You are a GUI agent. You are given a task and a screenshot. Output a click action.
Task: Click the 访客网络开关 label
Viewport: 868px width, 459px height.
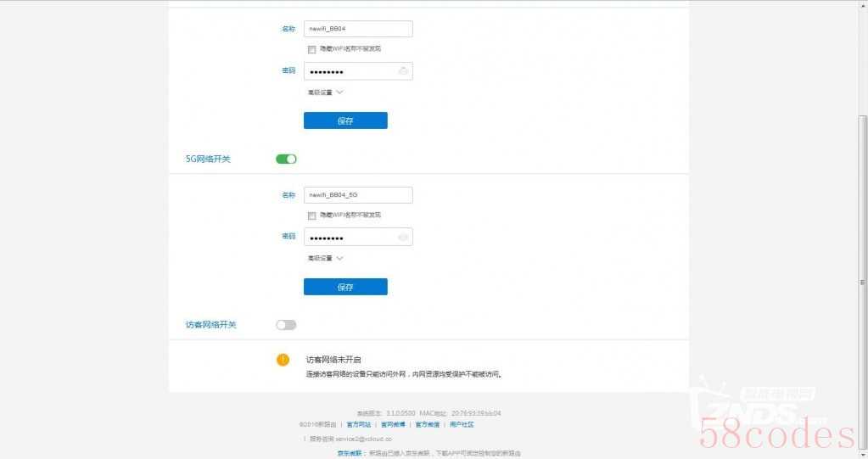(211, 325)
